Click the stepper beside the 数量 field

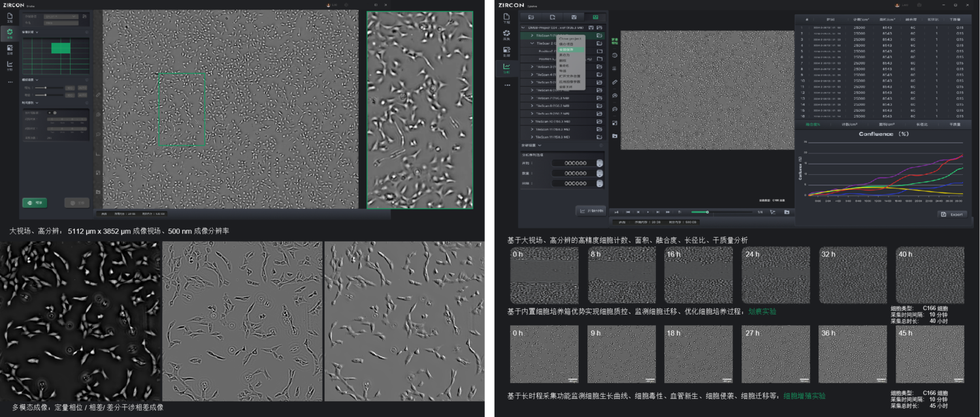600,173
